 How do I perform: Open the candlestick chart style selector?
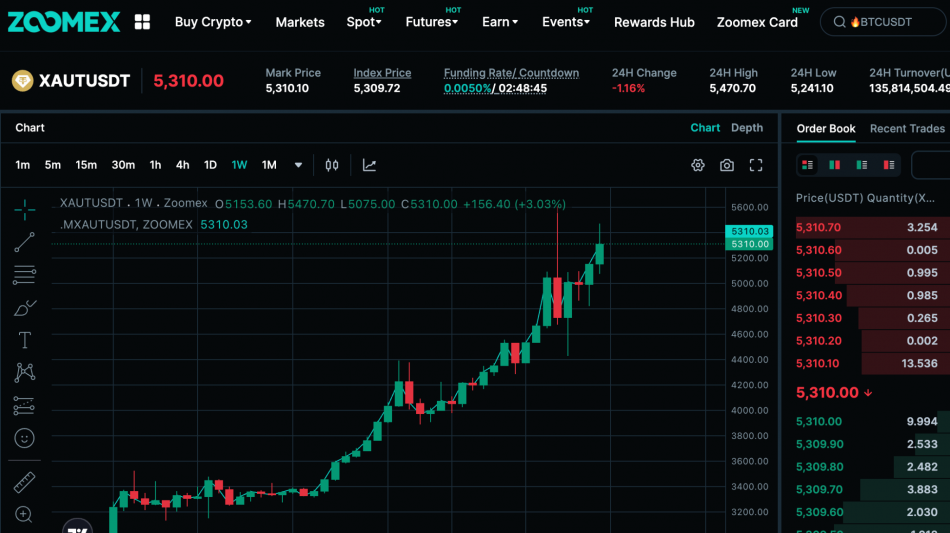[332, 165]
